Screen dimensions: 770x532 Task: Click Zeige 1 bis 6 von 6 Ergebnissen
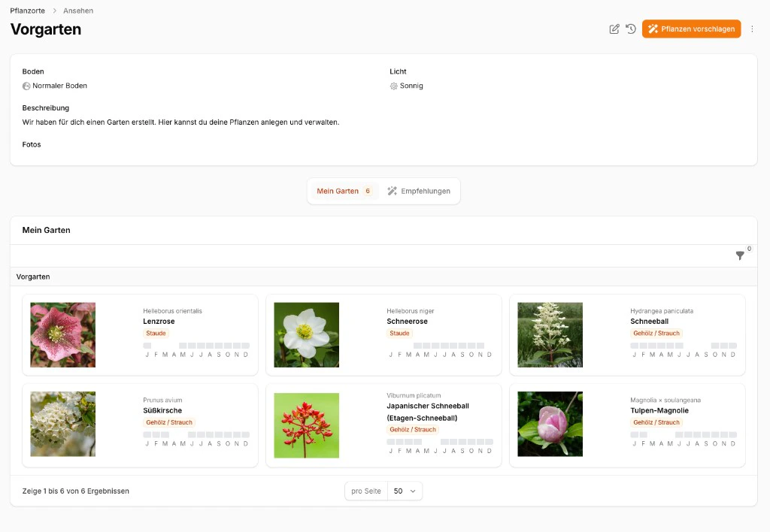76,491
